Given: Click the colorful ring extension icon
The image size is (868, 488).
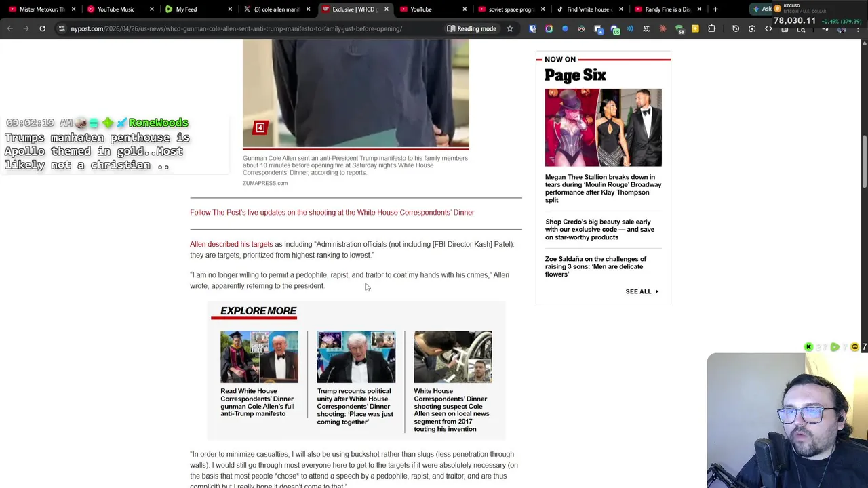Looking at the screenshot, I should [549, 28].
